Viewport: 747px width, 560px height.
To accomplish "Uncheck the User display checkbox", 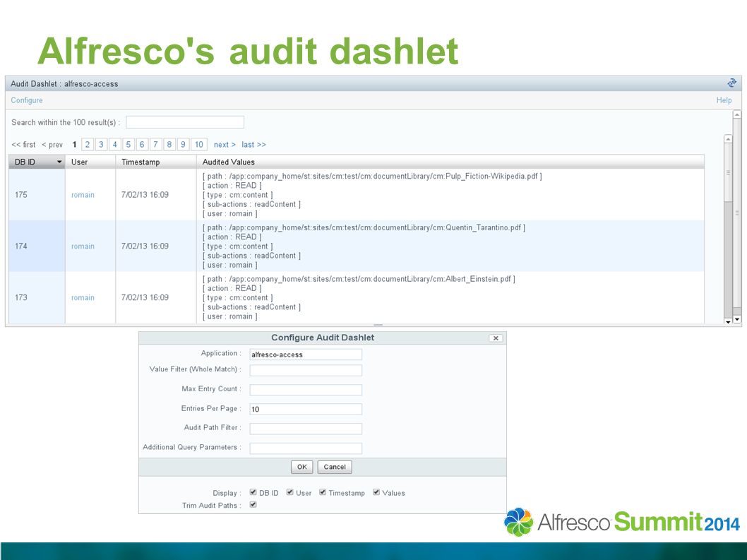I will (289, 492).
